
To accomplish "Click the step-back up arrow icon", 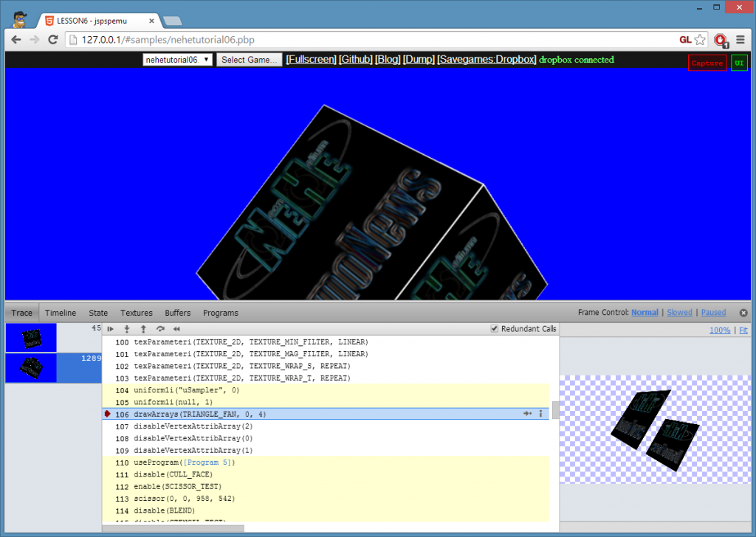I will coord(143,329).
